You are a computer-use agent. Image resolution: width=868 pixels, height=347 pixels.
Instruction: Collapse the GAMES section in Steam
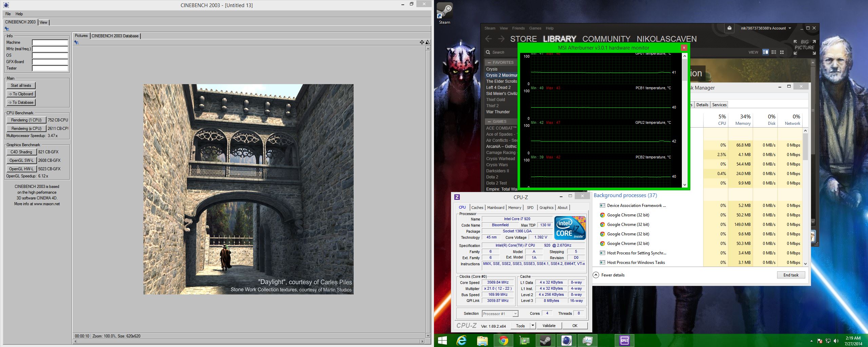[489, 121]
